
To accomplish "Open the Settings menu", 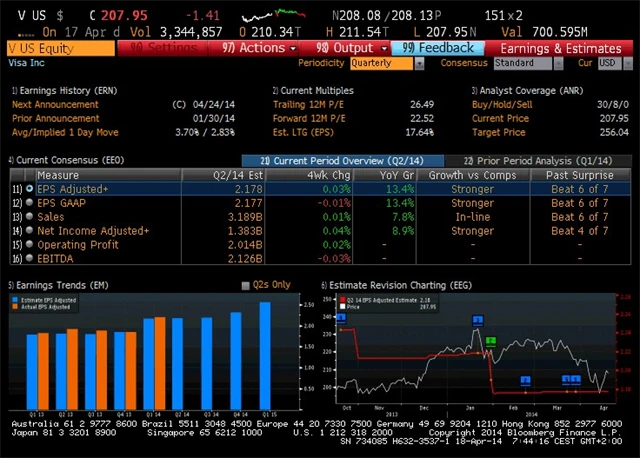I will coord(166,47).
